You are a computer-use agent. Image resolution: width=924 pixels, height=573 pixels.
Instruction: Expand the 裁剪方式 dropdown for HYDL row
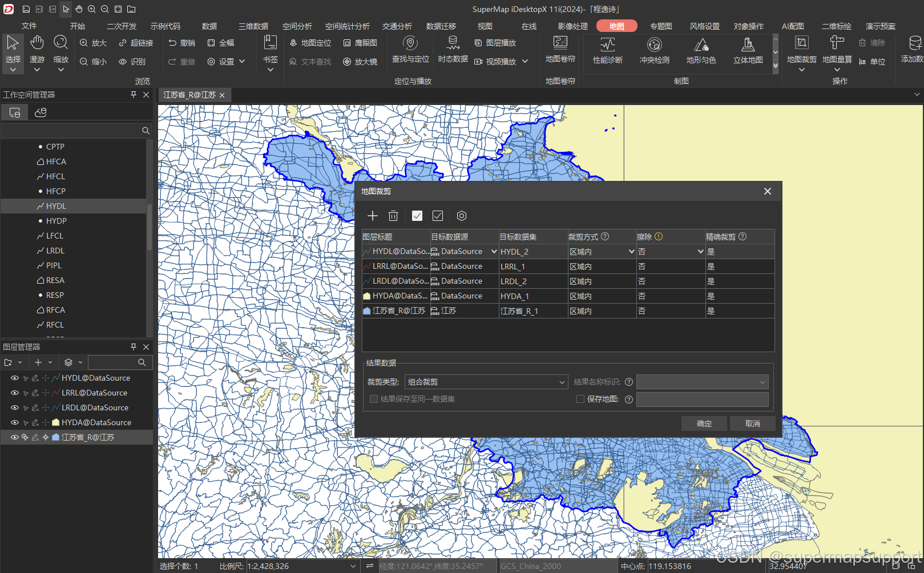coord(631,252)
